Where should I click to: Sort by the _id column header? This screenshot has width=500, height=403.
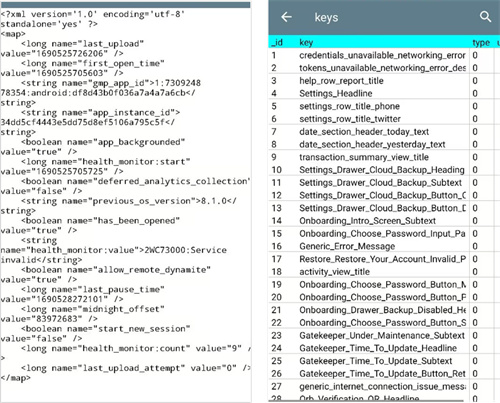click(x=277, y=42)
